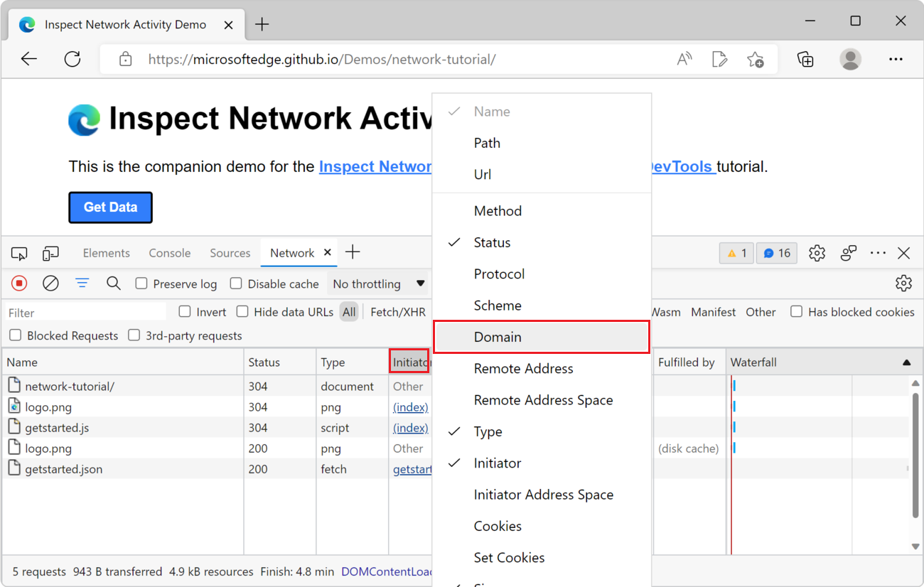
Task: Open the network filter bar
Action: coord(82,283)
